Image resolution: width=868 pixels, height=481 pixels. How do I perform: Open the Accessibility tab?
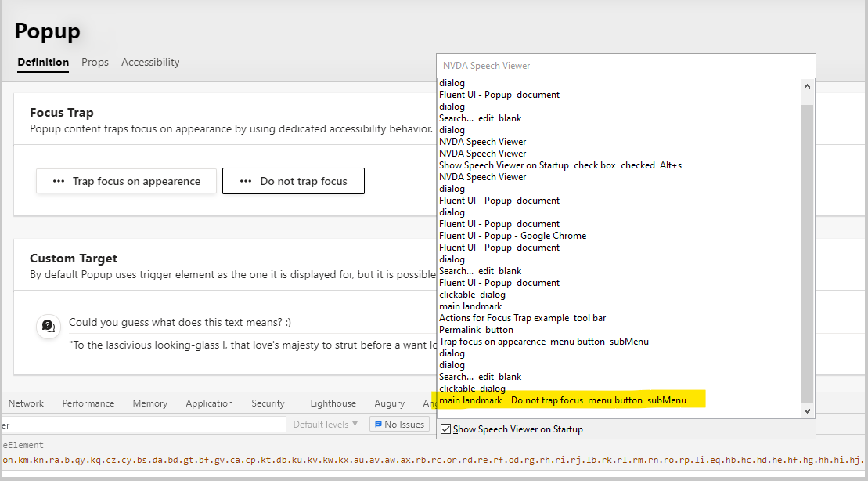coord(150,62)
